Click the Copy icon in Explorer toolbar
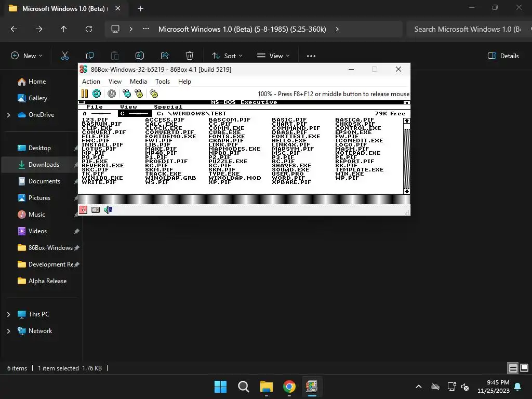 coord(90,56)
